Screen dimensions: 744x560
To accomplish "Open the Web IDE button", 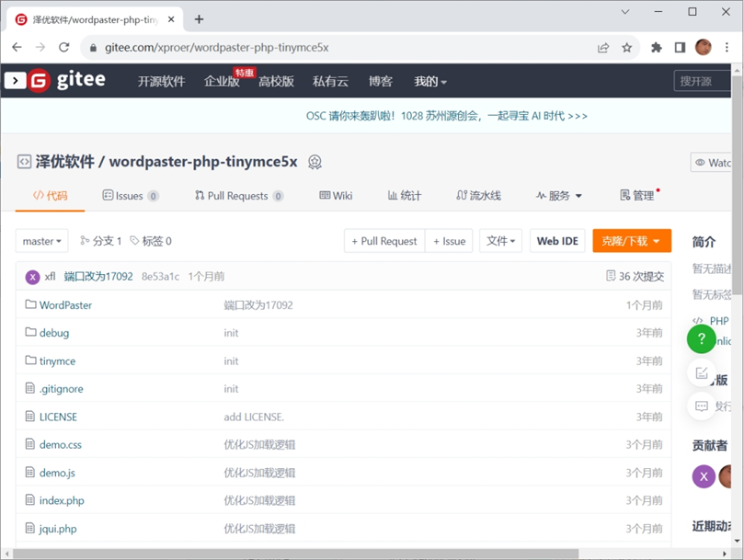I will point(557,241).
